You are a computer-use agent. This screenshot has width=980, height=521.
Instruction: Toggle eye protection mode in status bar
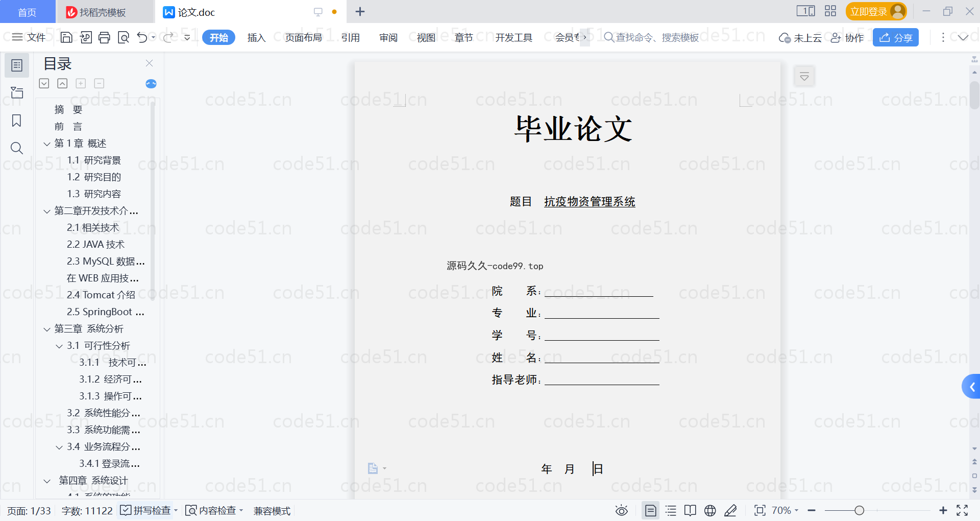[622, 510]
